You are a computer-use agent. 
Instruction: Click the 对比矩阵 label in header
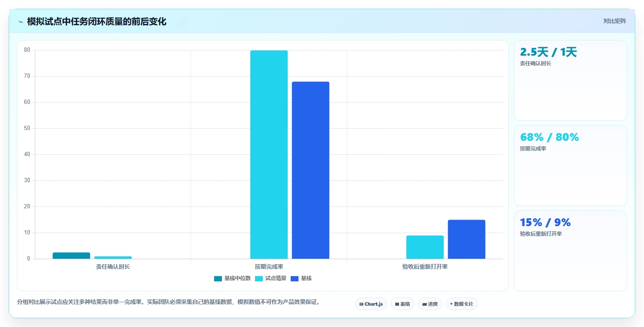(615, 21)
